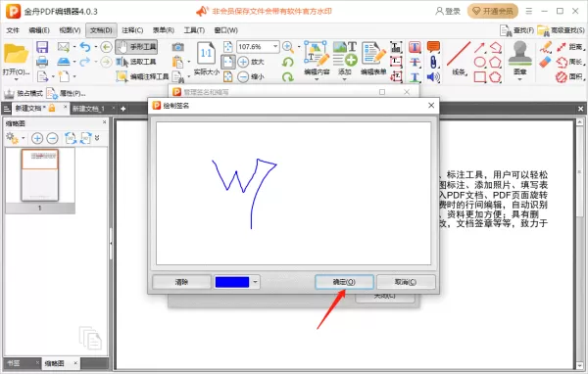Viewport: 588px width, 374px height.
Task: Click the Open (打开) folder icon
Action: click(x=16, y=55)
